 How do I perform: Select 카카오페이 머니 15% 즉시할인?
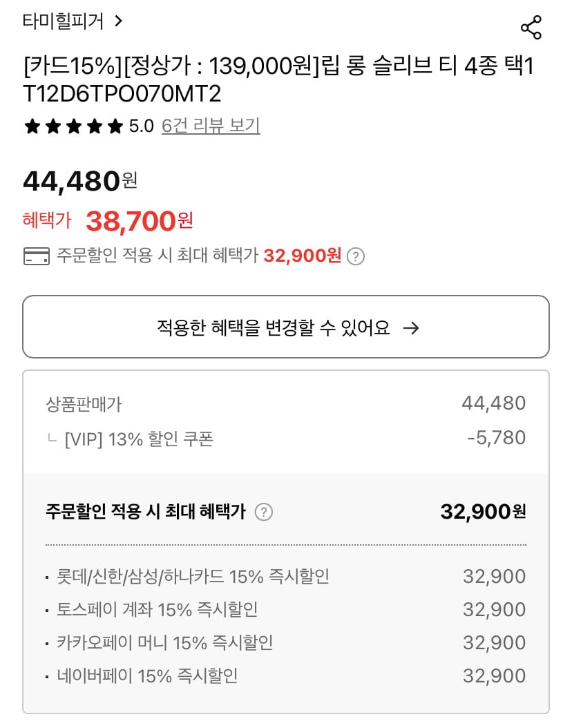pos(165,643)
